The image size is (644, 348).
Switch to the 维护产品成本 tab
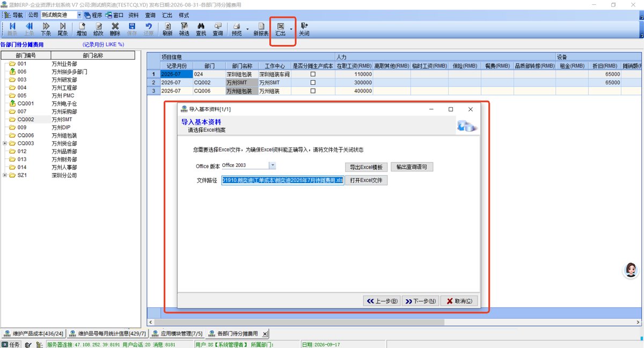coord(34,333)
